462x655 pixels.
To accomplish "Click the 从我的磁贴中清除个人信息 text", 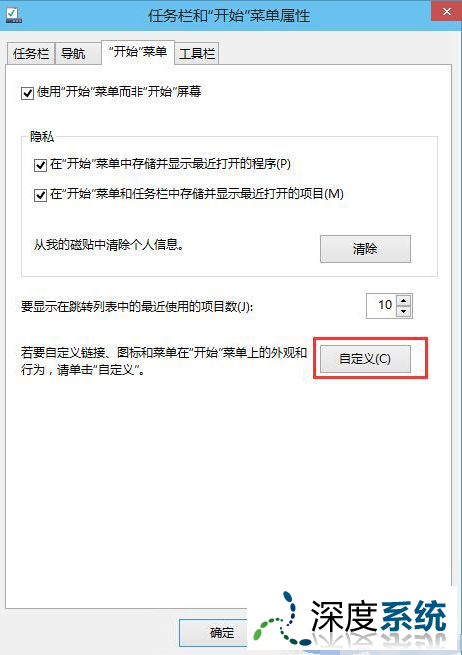I will 109,245.
